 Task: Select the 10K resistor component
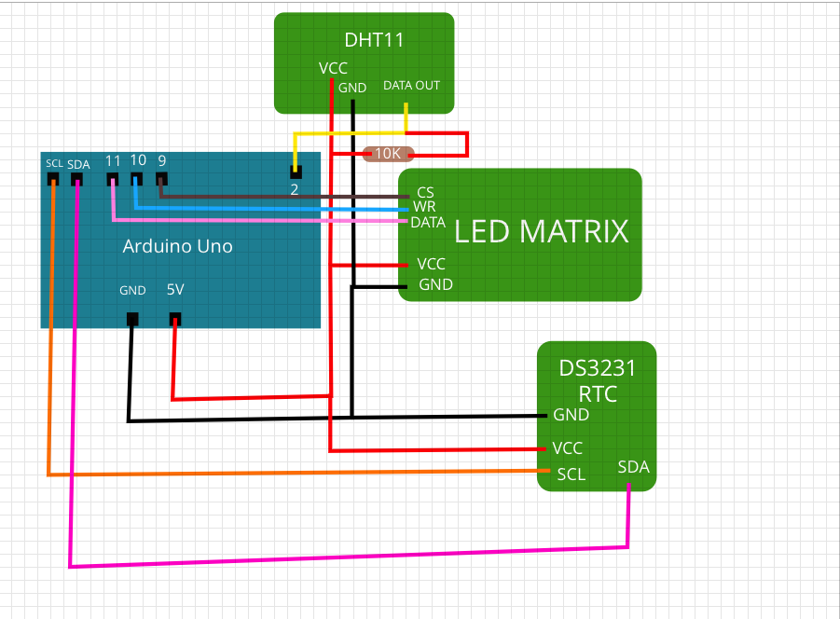point(389,154)
